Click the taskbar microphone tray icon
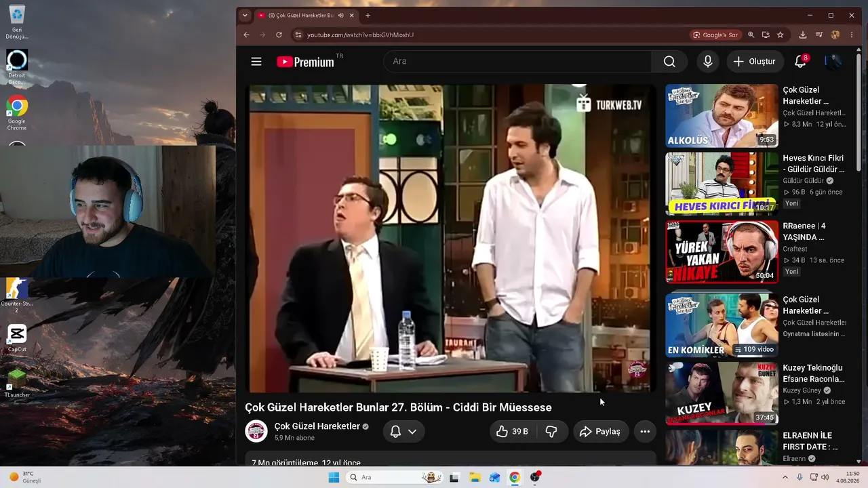Image resolution: width=868 pixels, height=488 pixels. coord(800,477)
